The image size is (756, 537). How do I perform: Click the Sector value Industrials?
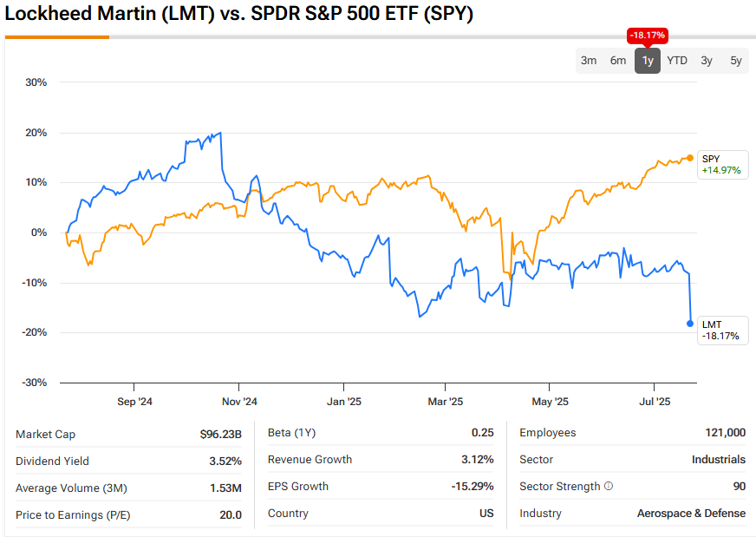click(719, 459)
